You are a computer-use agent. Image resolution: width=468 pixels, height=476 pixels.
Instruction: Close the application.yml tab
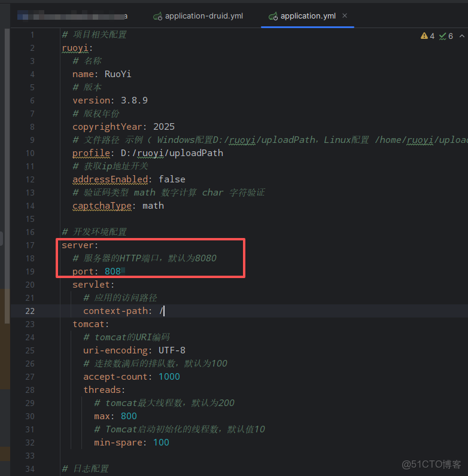coord(345,16)
